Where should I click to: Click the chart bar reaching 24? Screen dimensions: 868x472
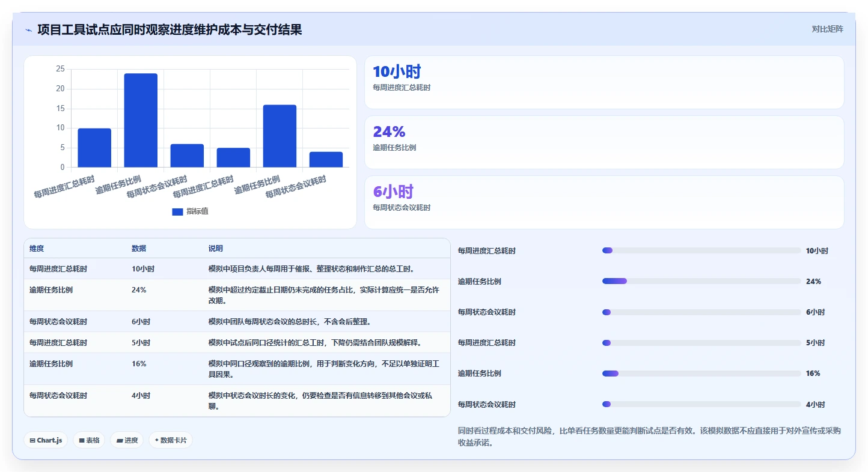(141, 120)
